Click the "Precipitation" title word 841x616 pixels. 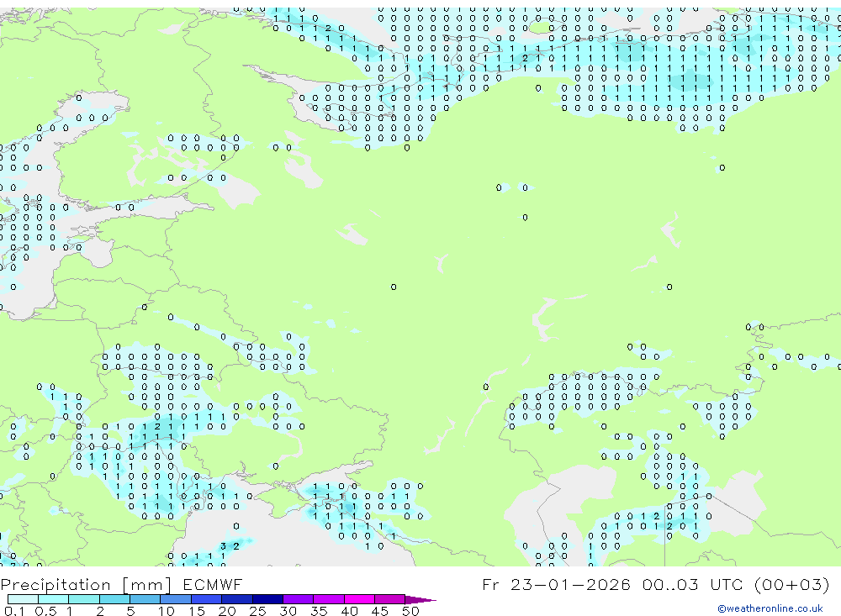point(56,584)
